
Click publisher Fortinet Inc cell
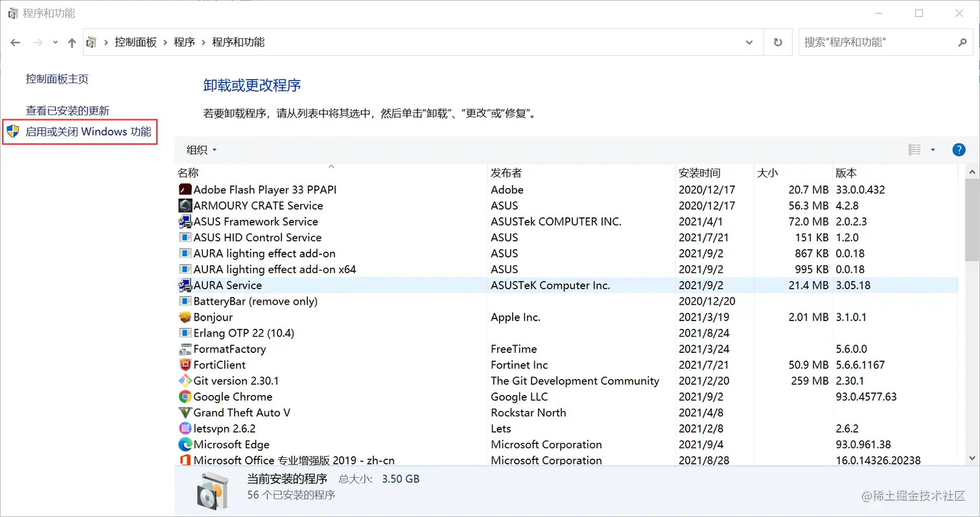pos(519,365)
